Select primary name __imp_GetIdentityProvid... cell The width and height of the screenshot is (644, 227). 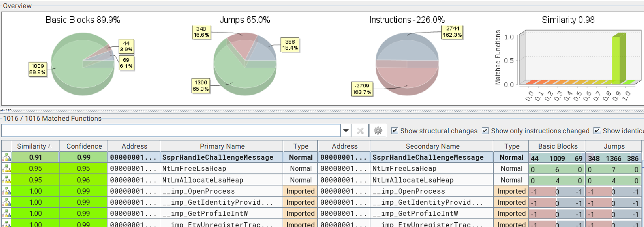point(221,202)
